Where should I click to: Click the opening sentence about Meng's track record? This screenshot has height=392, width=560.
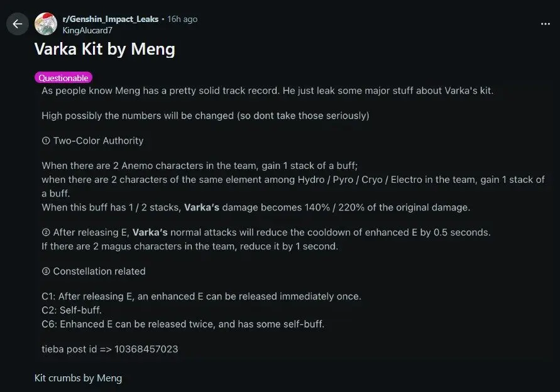(268, 91)
